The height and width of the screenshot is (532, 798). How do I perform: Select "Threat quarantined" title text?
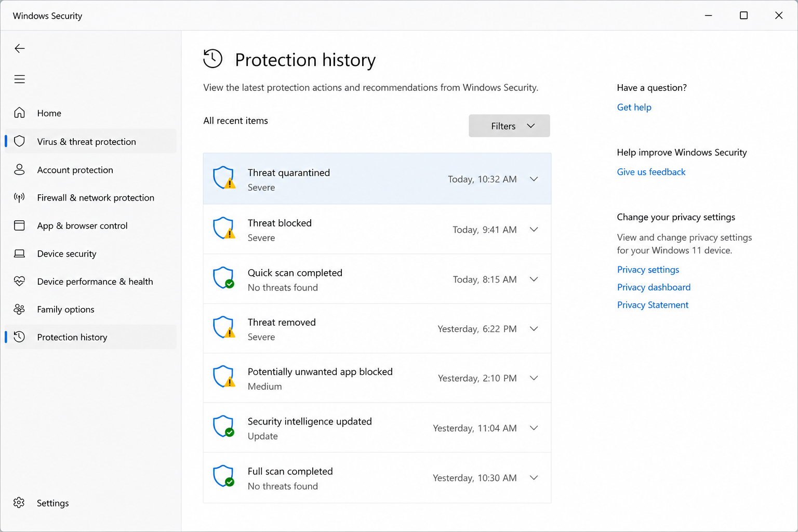pyautogui.click(x=289, y=172)
